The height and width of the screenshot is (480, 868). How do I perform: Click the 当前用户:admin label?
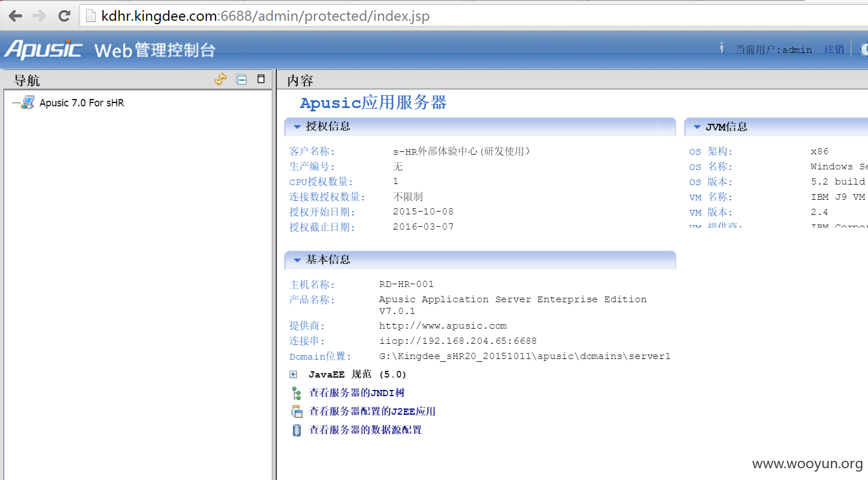click(x=773, y=50)
